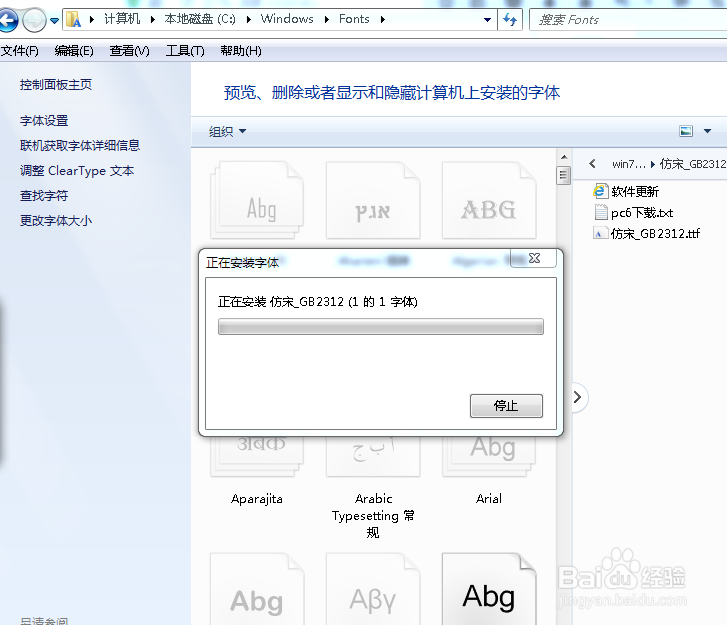Screen dimensions: 727x625
Task: Click the greyed forward navigation arrow
Action: click(x=34, y=20)
